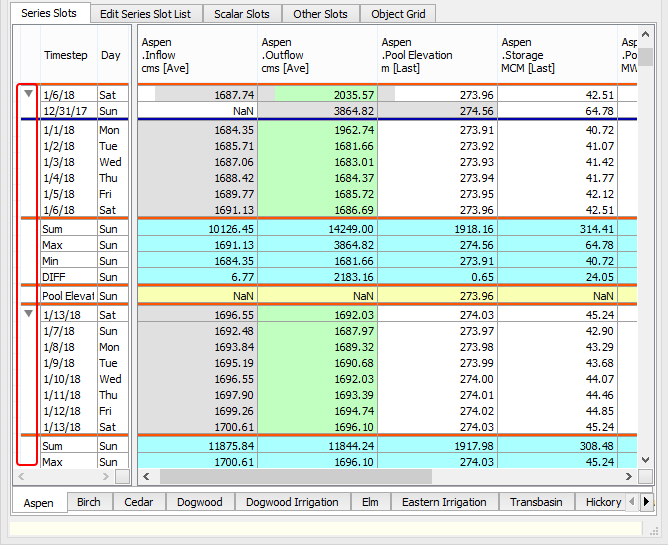Collapse the 1/13/18 summary group triangle

(x=28, y=314)
